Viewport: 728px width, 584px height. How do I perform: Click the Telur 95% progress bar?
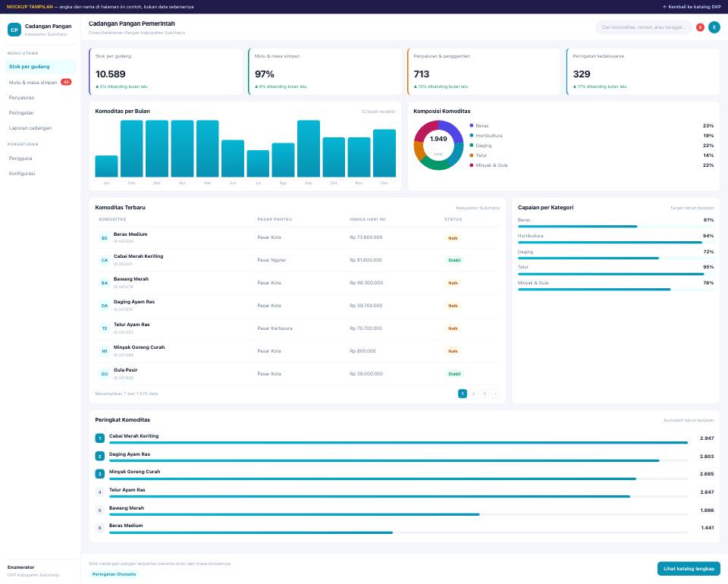point(616,274)
